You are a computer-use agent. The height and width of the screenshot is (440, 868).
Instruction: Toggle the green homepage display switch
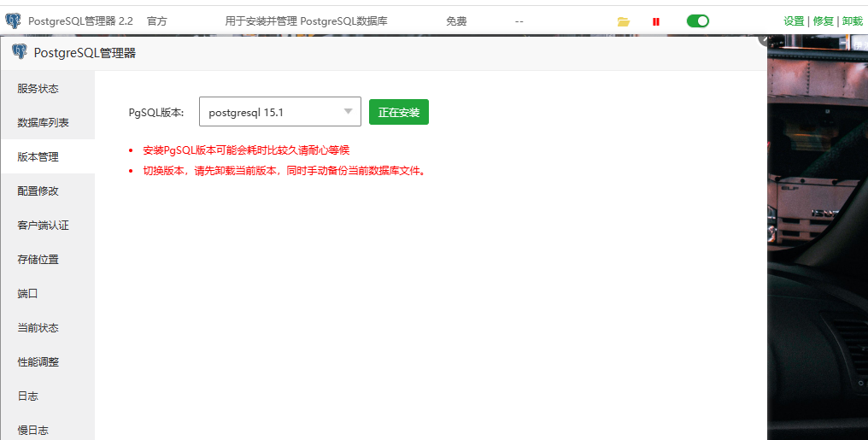(697, 21)
